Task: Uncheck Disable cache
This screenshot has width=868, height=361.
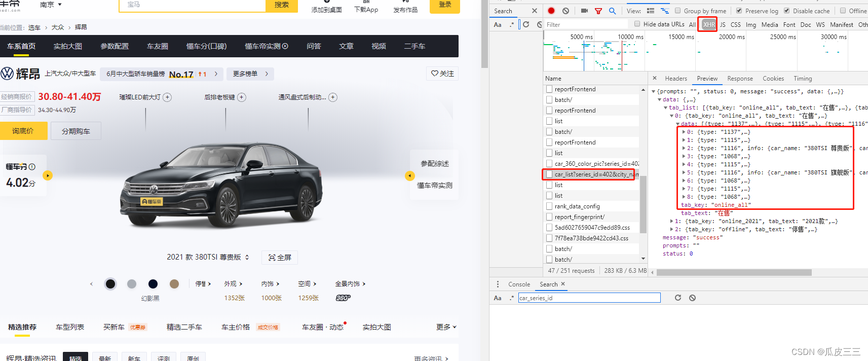Action: tap(786, 11)
